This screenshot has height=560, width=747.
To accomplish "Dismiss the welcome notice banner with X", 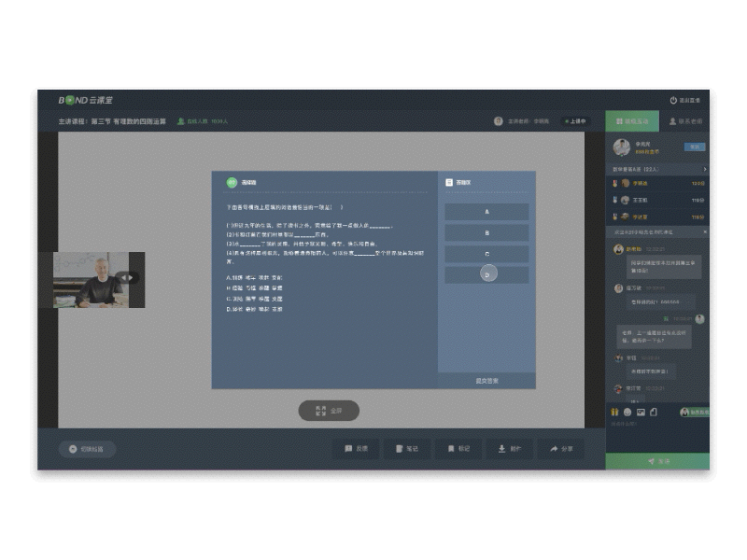I will click(x=705, y=231).
